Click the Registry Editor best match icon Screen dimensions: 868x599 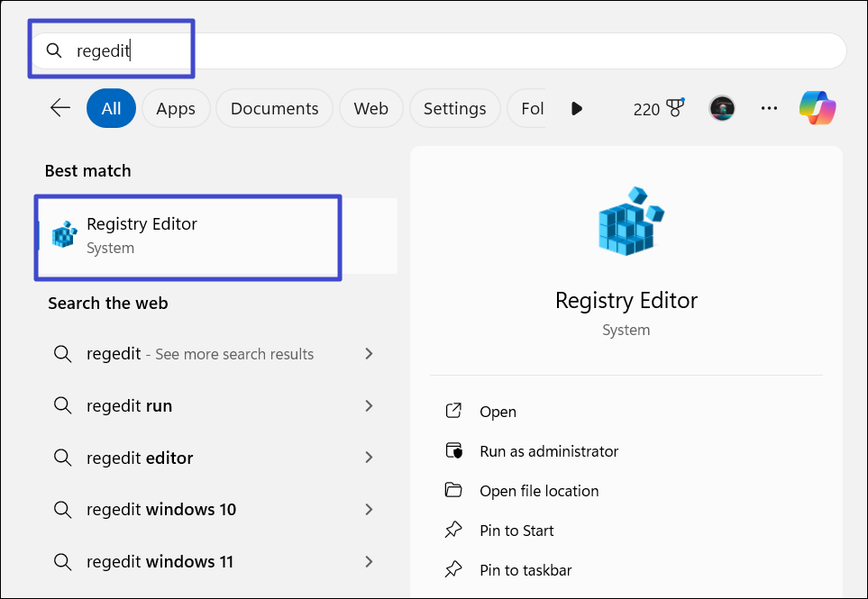pyautogui.click(x=65, y=234)
